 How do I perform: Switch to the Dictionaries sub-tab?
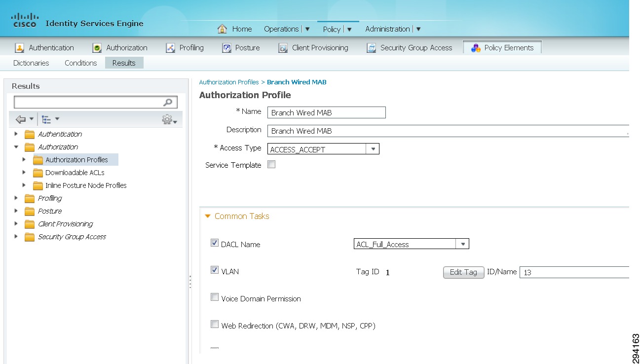click(31, 63)
